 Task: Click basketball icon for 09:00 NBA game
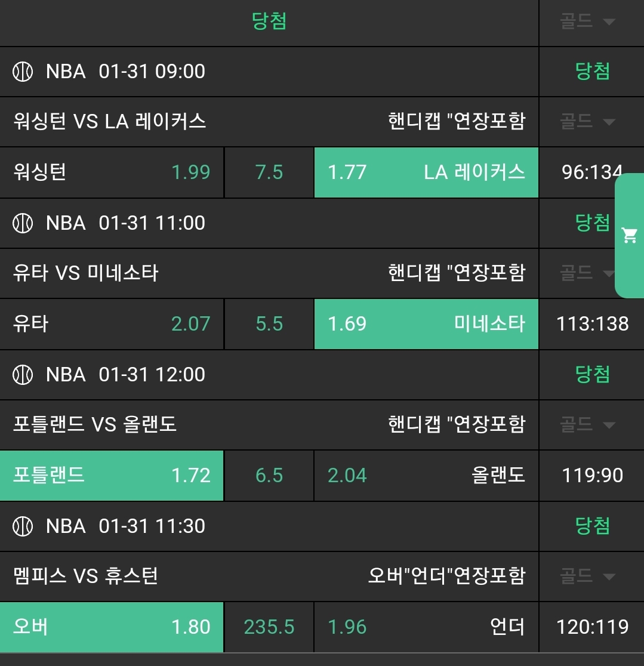(23, 72)
